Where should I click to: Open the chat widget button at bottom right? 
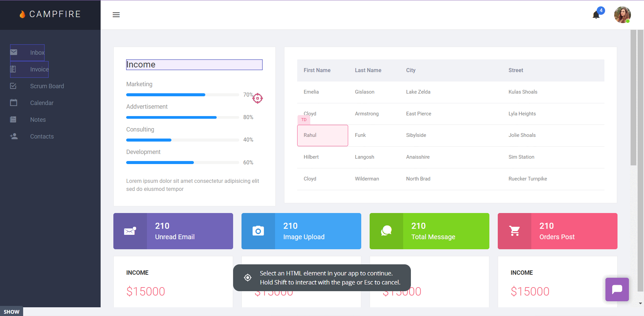pos(617,289)
